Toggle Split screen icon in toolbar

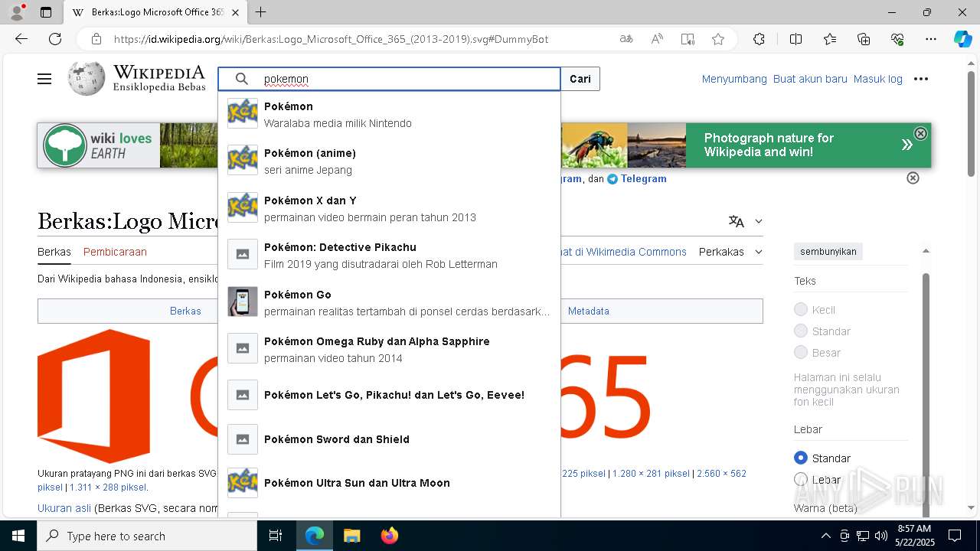click(795, 39)
